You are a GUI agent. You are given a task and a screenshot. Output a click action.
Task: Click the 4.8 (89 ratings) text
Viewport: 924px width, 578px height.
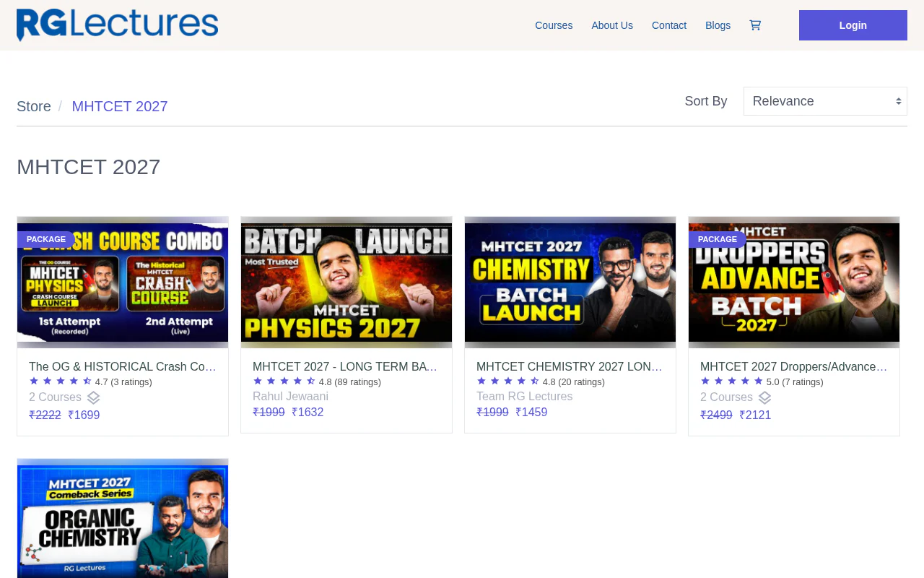pyautogui.click(x=350, y=382)
